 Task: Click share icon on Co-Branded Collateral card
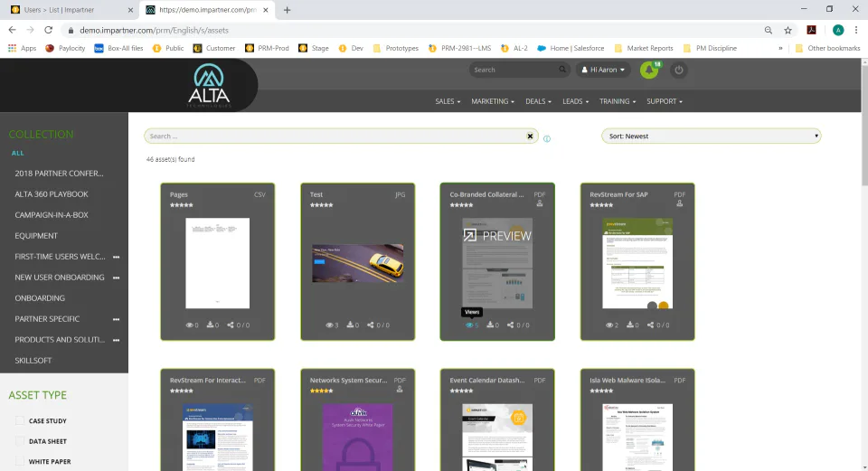[x=510, y=325]
